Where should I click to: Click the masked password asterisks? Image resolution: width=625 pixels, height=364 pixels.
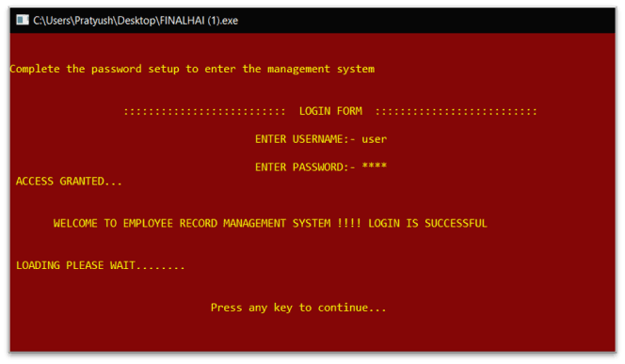click(x=375, y=166)
